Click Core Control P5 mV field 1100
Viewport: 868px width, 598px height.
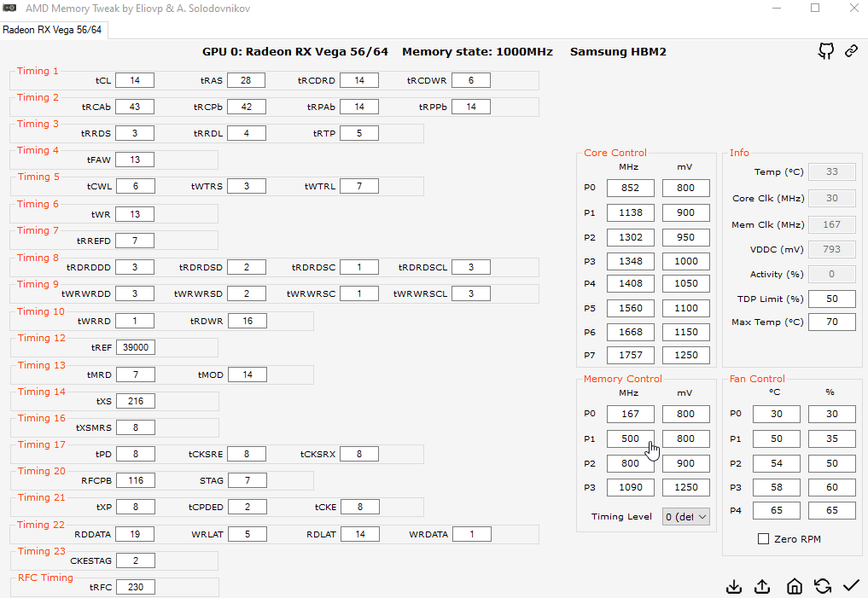(686, 308)
